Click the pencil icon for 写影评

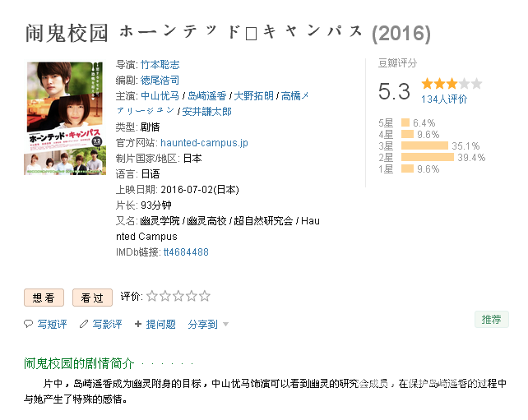point(84,324)
